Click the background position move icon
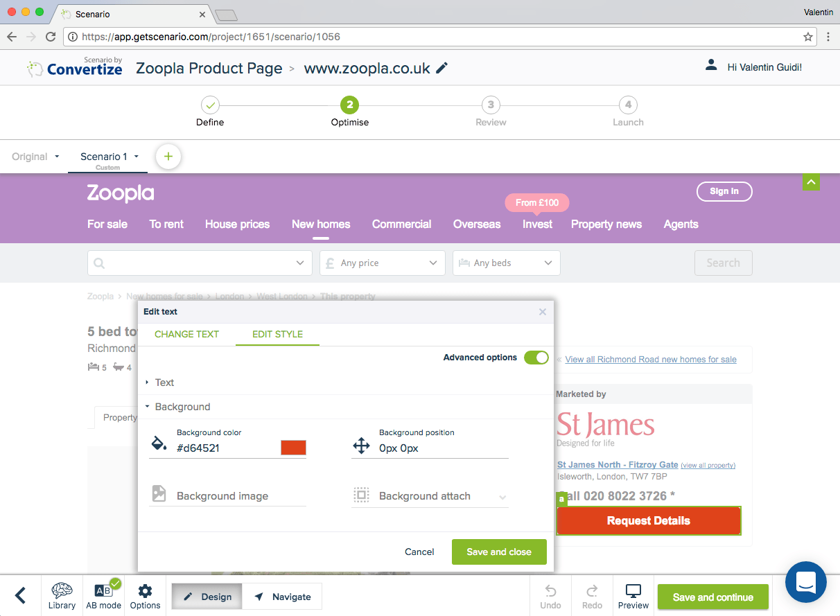The image size is (840, 616). point(361,446)
